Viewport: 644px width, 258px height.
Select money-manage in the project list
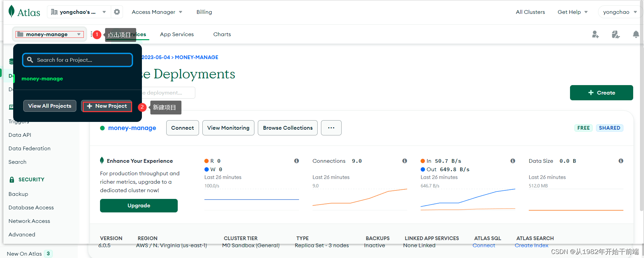tap(42, 78)
